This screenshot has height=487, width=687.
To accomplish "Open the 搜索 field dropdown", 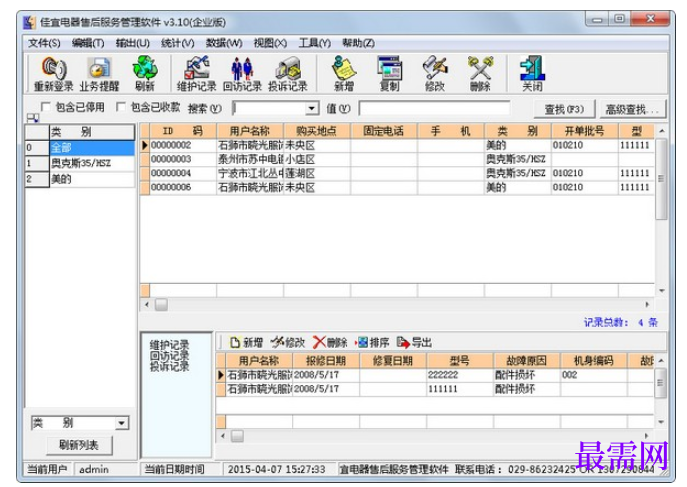I will (312, 108).
